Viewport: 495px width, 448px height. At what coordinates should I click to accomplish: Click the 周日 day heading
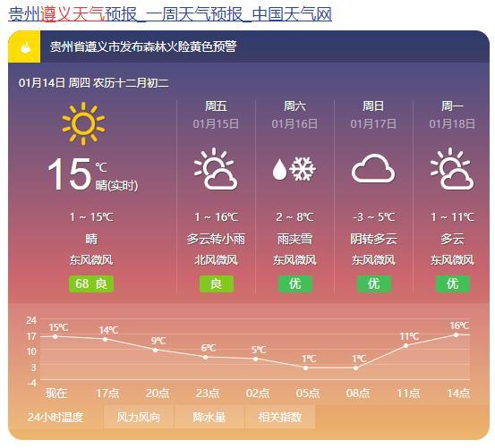click(x=373, y=106)
